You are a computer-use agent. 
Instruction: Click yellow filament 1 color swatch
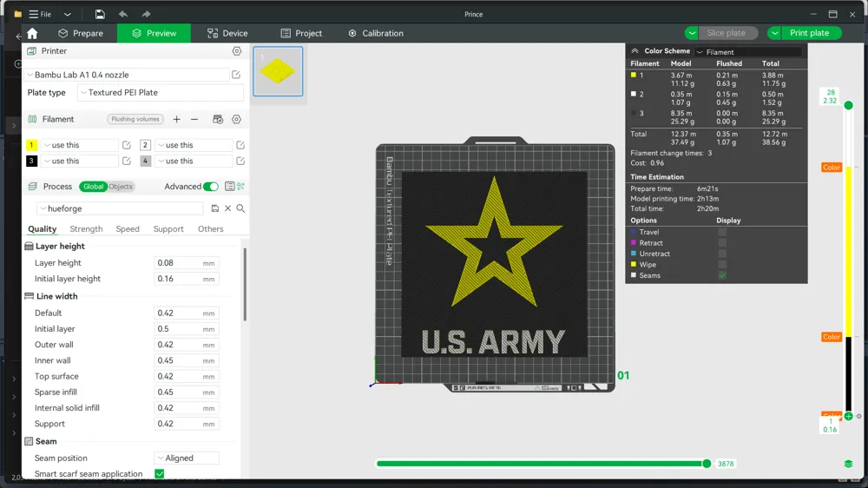[x=31, y=145]
